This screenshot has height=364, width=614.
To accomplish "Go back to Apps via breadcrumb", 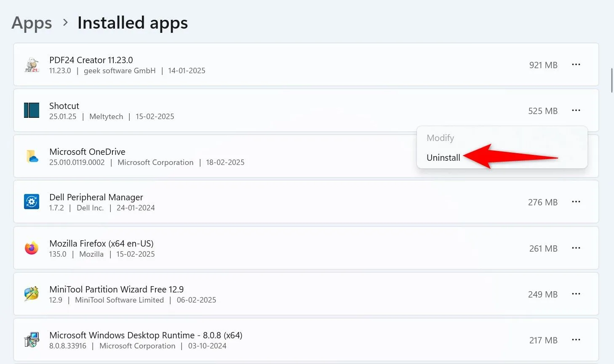I will click(x=32, y=23).
